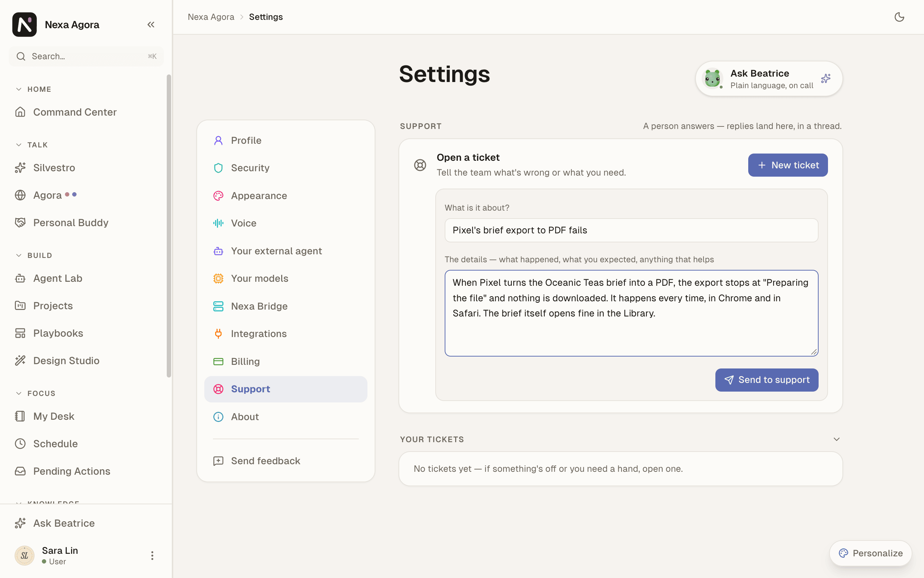Click the Beatrice frog avatar
This screenshot has height=578, width=924.
[712, 79]
